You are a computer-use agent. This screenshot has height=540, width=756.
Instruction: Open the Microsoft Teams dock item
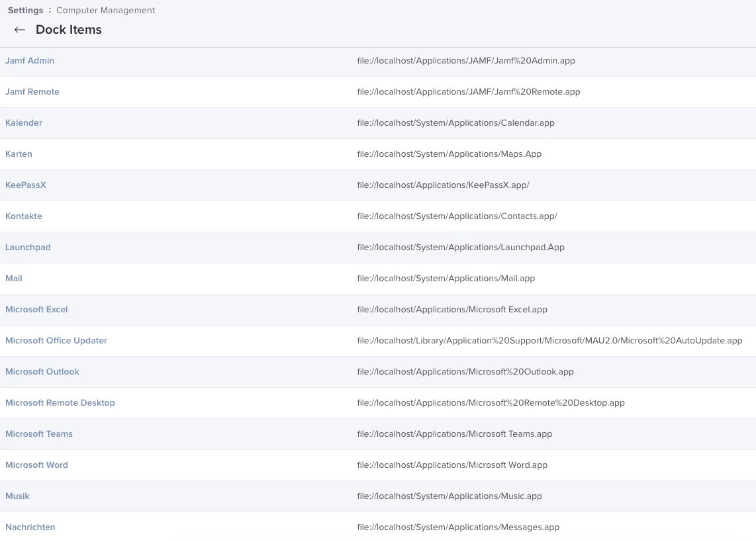click(39, 434)
